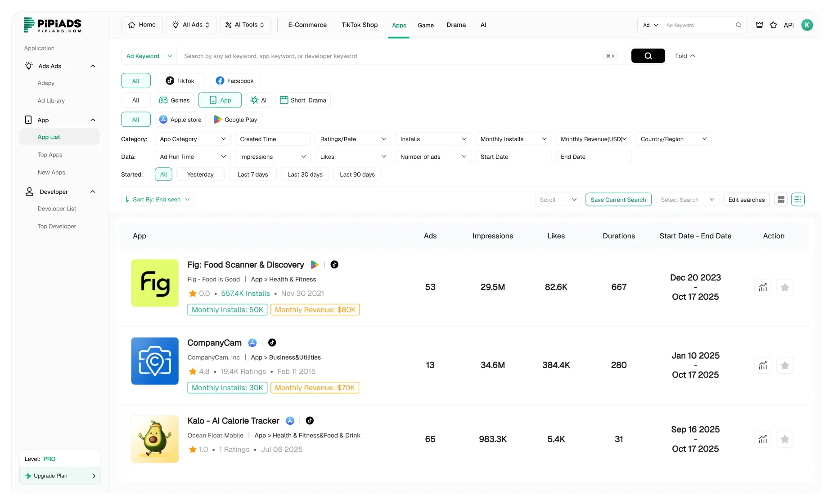The height and width of the screenshot is (504, 833).
Task: Click Save Current Search
Action: (x=618, y=200)
